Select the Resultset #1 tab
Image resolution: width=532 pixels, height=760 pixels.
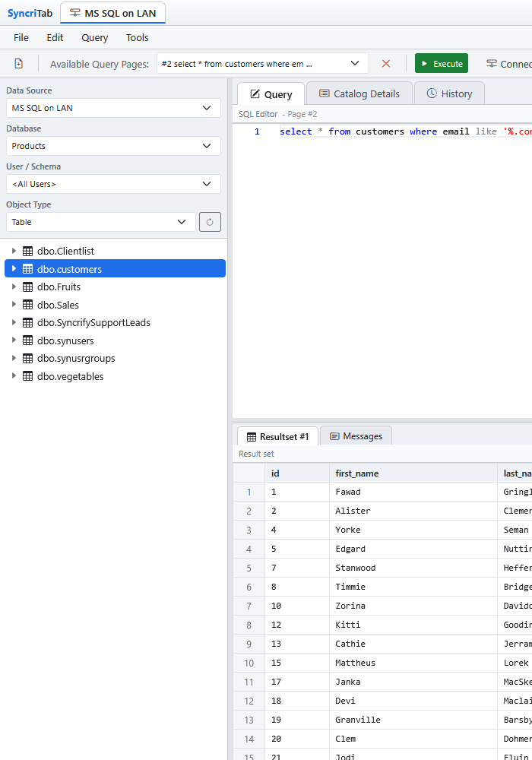tap(277, 436)
